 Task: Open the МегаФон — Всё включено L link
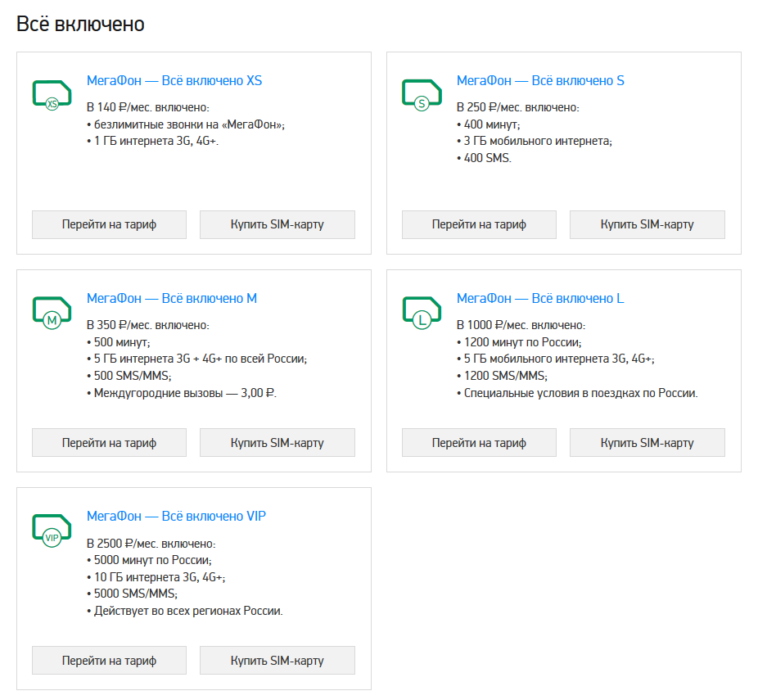pos(540,299)
